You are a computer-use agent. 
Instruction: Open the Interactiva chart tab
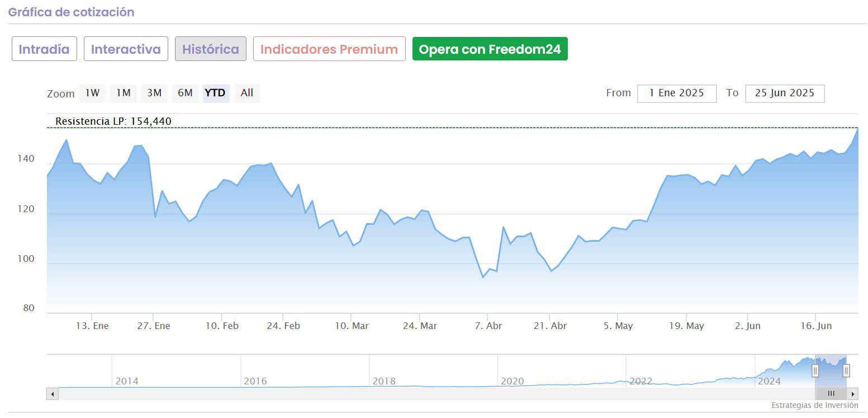[x=126, y=49]
